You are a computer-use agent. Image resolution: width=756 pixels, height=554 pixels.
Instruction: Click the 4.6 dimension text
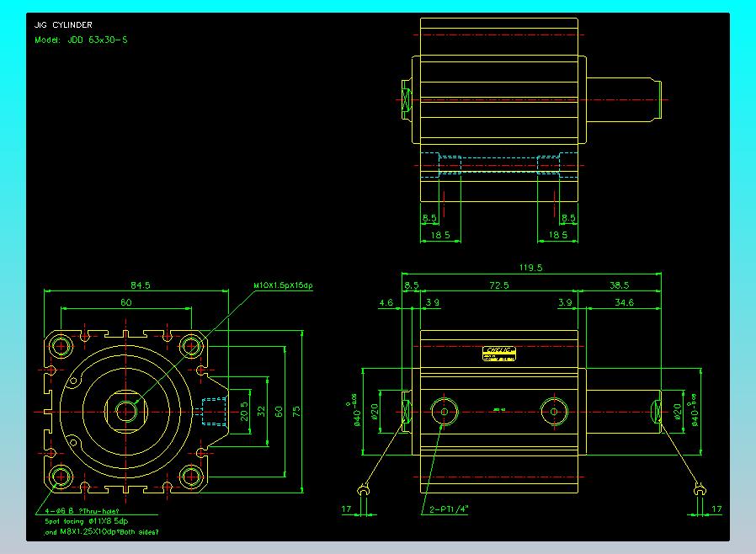(386, 302)
